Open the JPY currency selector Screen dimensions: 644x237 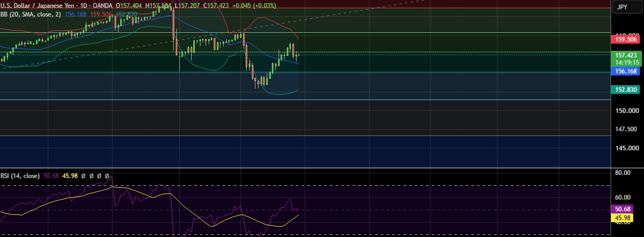pyautogui.click(x=622, y=8)
